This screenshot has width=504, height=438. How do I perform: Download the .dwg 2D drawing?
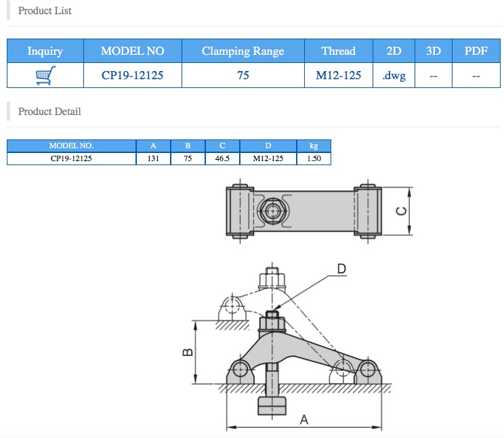pos(394,76)
